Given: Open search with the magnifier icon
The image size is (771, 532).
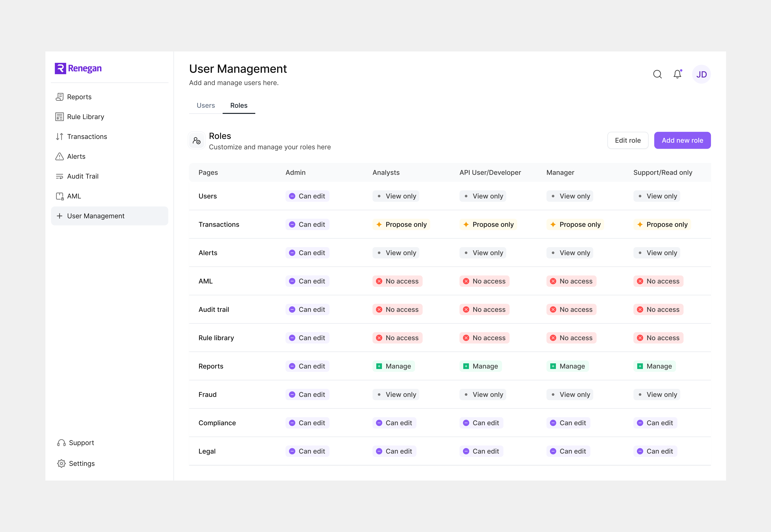Looking at the screenshot, I should (x=657, y=74).
